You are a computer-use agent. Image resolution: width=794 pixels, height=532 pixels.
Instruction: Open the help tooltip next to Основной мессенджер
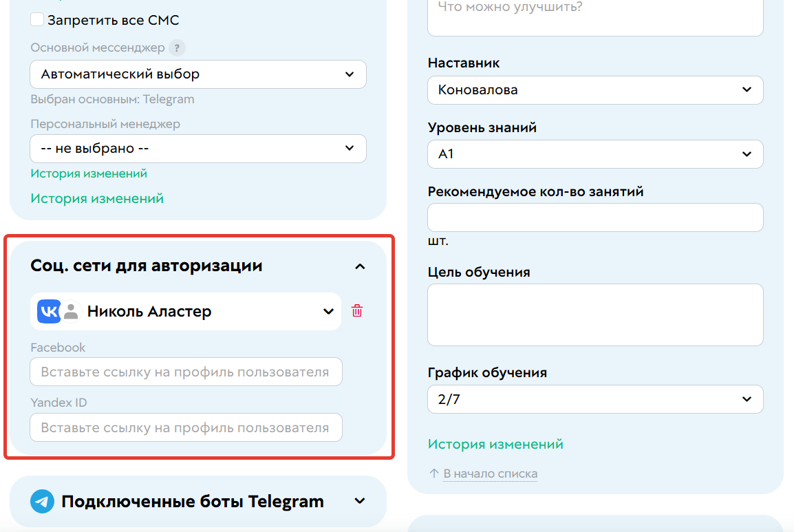177,47
